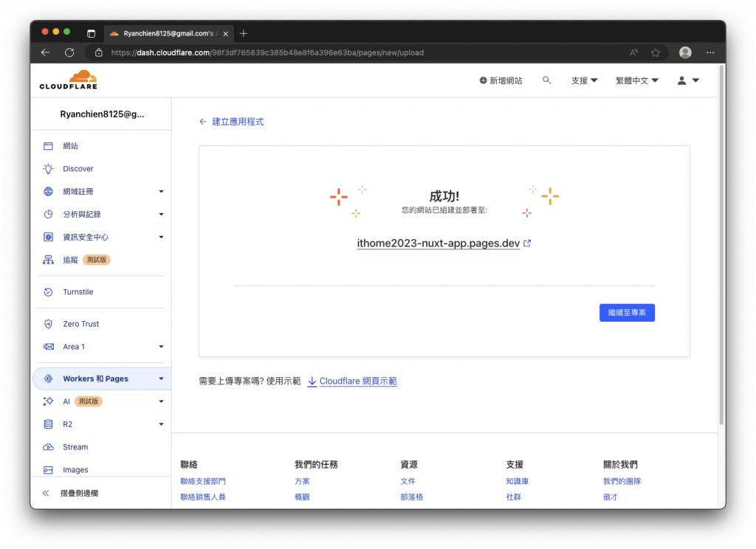
Task: Open the 網站 websites icon in sidebar
Action: click(x=48, y=146)
